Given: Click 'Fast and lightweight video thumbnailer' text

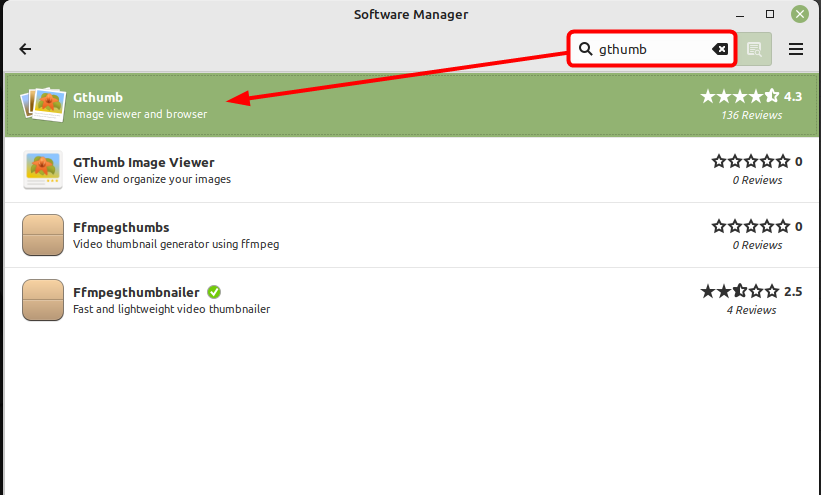Looking at the screenshot, I should click(x=171, y=309).
